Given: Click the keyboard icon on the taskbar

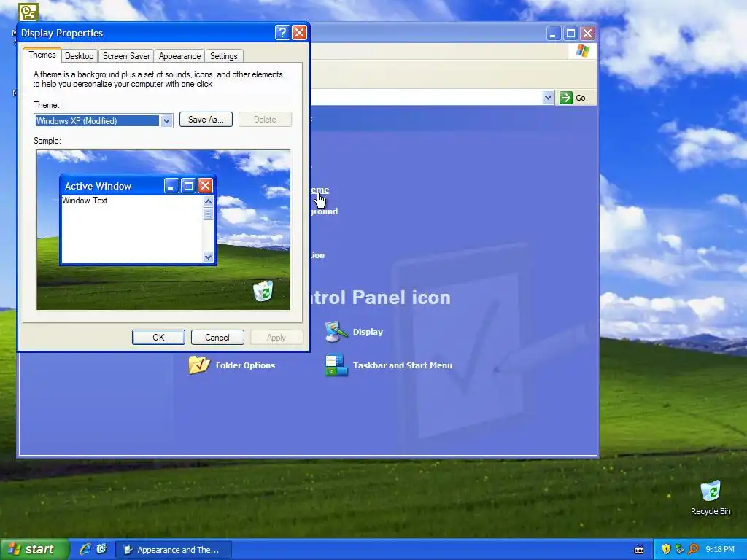Looking at the screenshot, I should [639, 550].
